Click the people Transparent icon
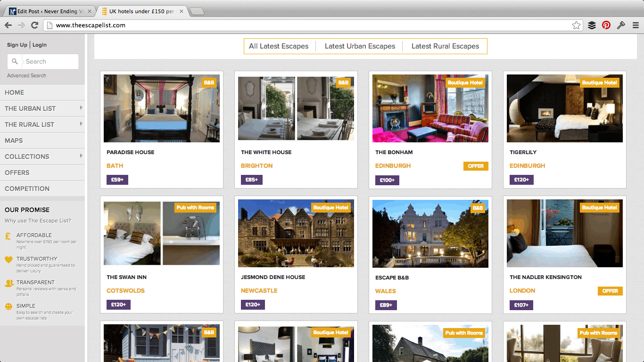 click(9, 283)
